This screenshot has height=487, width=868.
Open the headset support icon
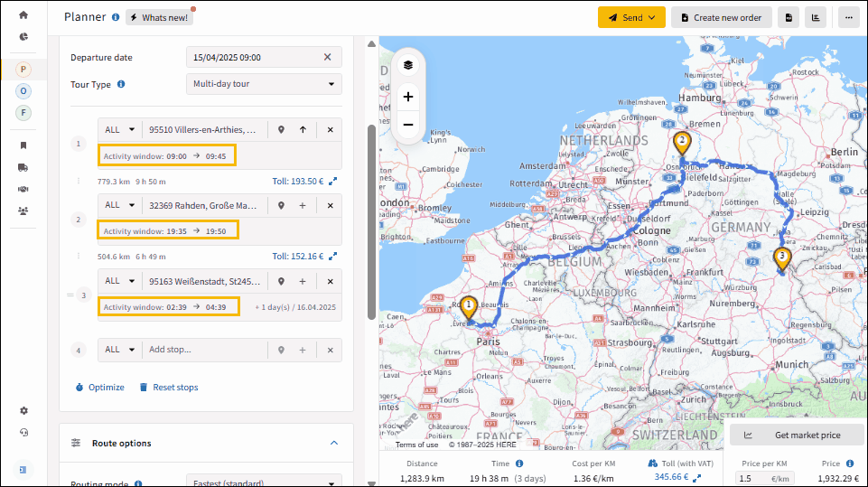(x=23, y=432)
